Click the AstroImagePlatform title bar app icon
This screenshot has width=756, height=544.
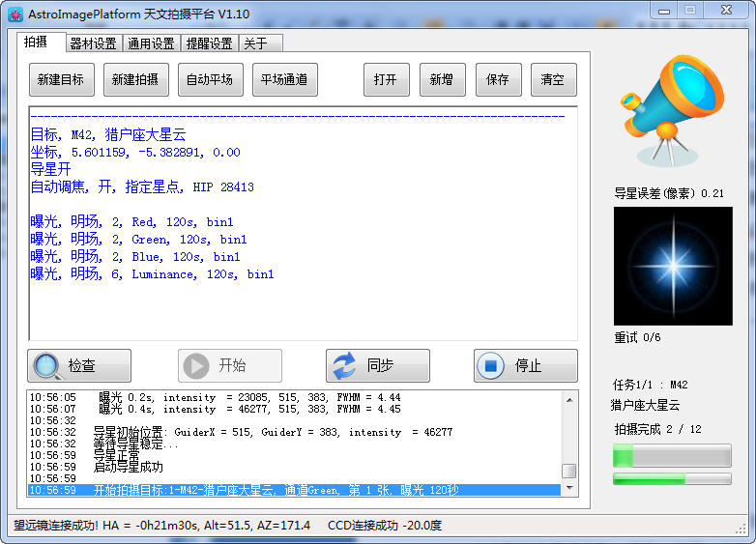coord(14,14)
